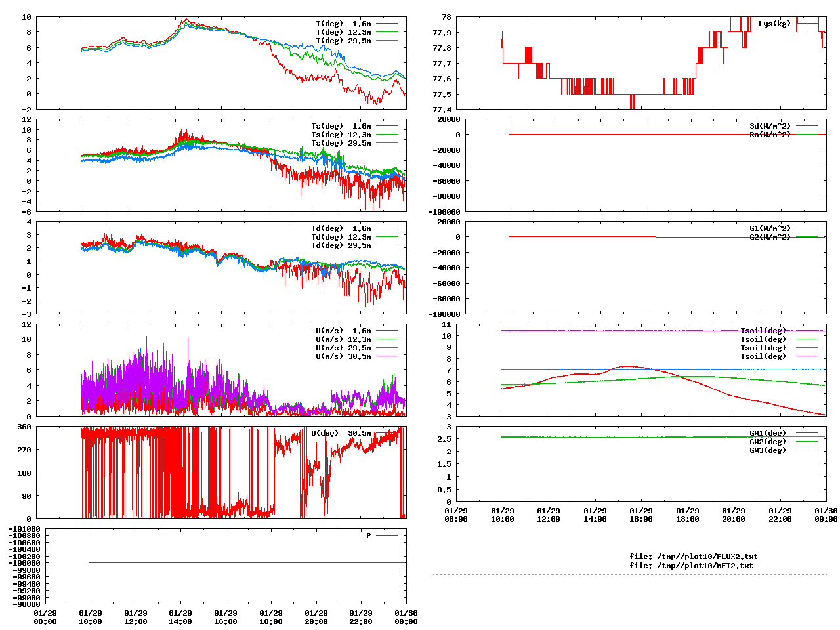Click the red Tsoil curve peak near 16:00

[629, 366]
